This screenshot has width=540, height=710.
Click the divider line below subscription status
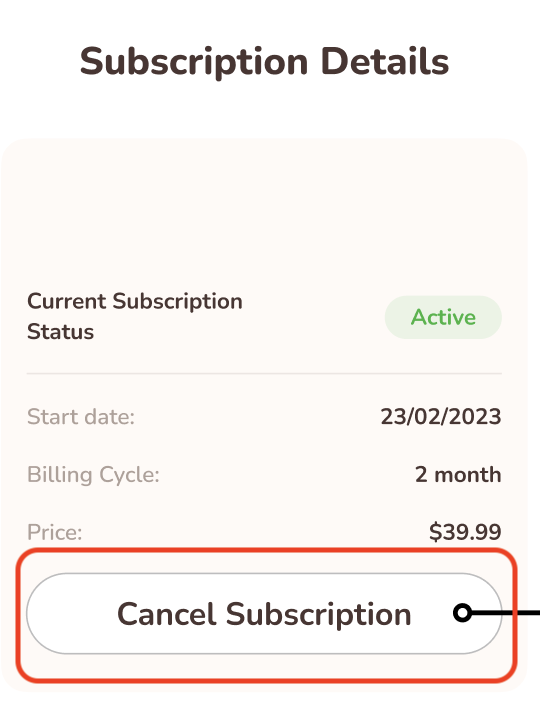(x=264, y=374)
